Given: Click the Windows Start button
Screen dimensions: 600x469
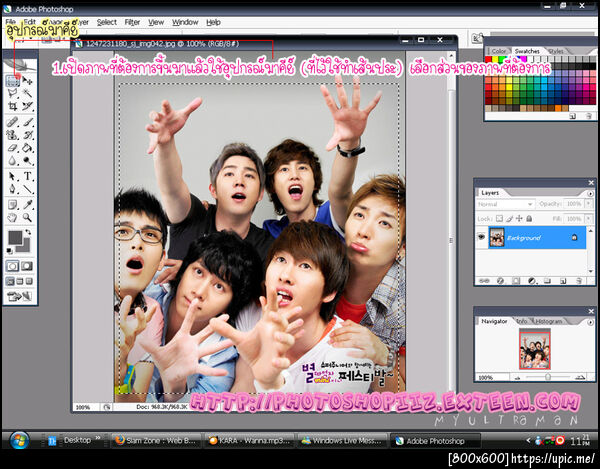Looking at the screenshot, I should point(19,440).
